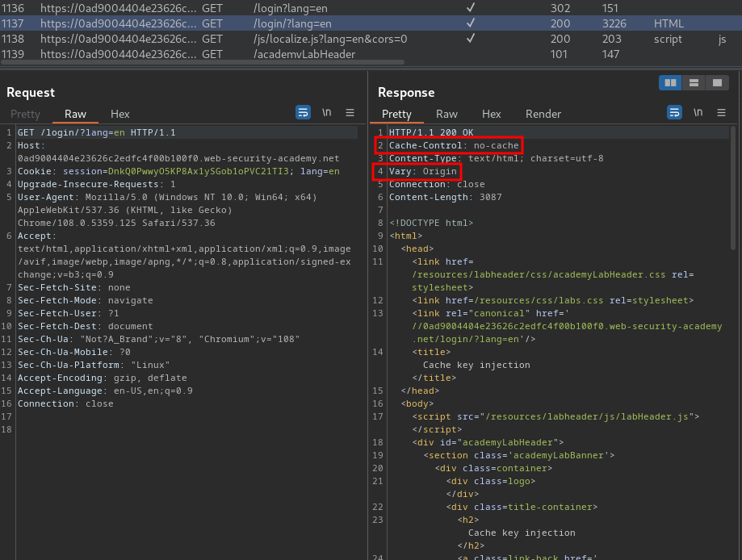
Task: Click status code 302 in history table
Action: [x=560, y=8]
